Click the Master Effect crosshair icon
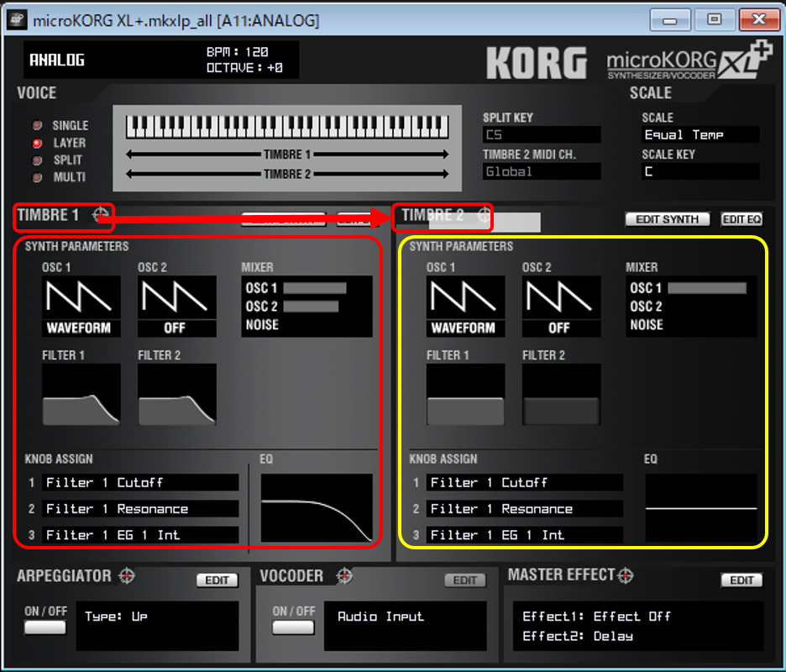 point(625,575)
